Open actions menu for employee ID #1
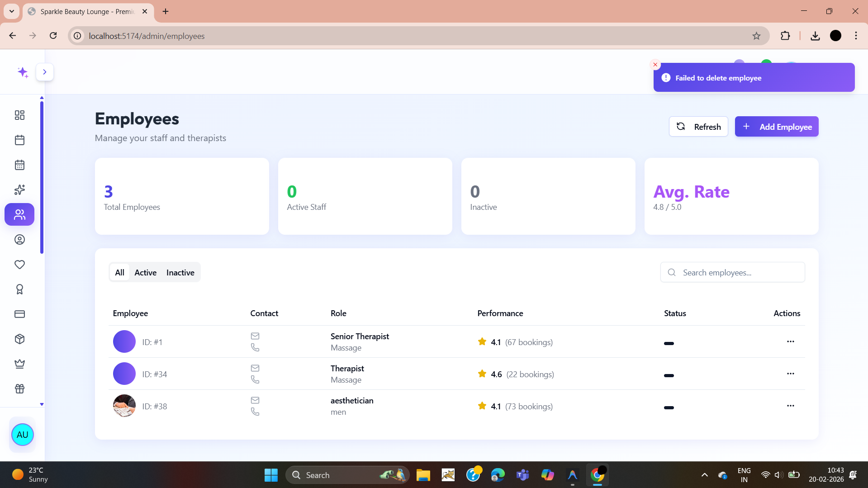This screenshot has height=488, width=868. pos(790,341)
